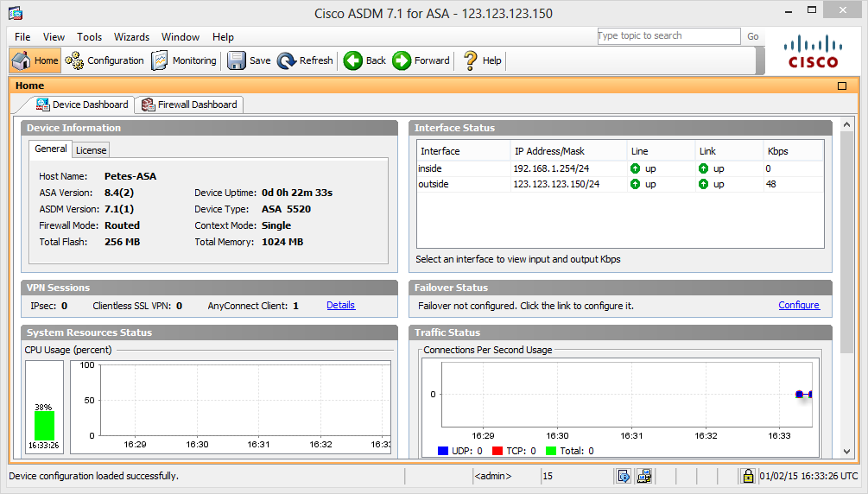The width and height of the screenshot is (868, 494).
Task: Open the View menu
Action: pyautogui.click(x=54, y=37)
